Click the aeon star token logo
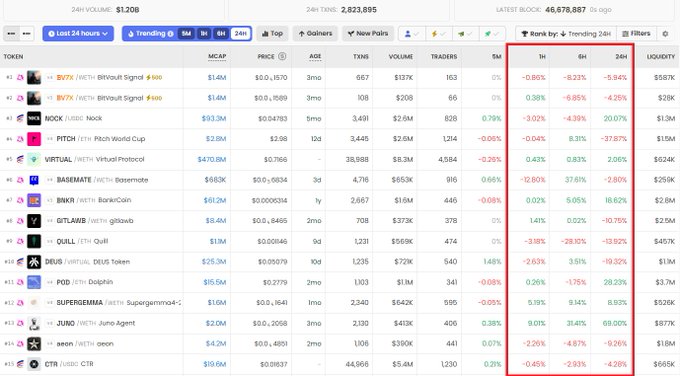Image resolution: width=680 pixels, height=376 pixels. 34,343
